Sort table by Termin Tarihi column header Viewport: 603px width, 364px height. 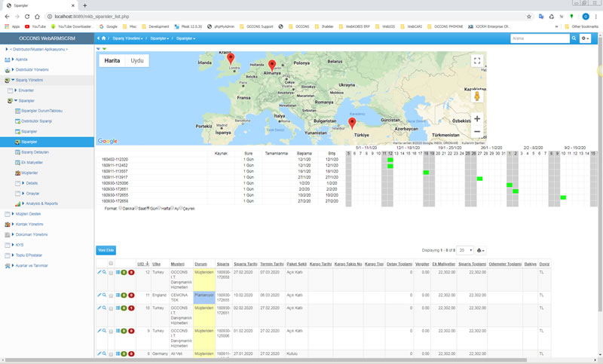coord(272,264)
